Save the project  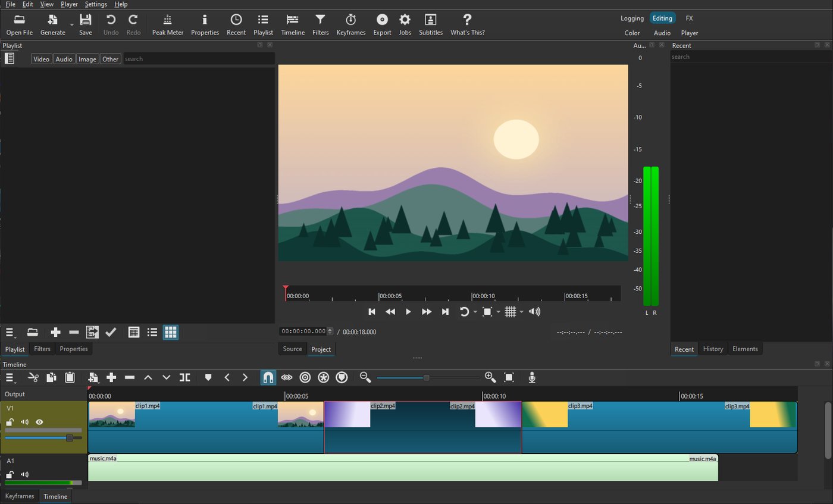pyautogui.click(x=86, y=25)
